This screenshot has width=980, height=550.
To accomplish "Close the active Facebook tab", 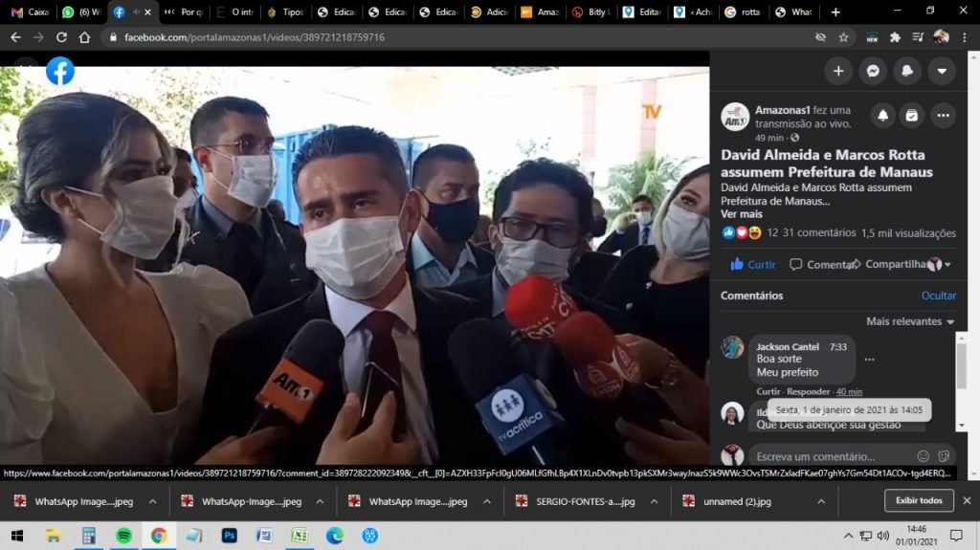I will (147, 11).
